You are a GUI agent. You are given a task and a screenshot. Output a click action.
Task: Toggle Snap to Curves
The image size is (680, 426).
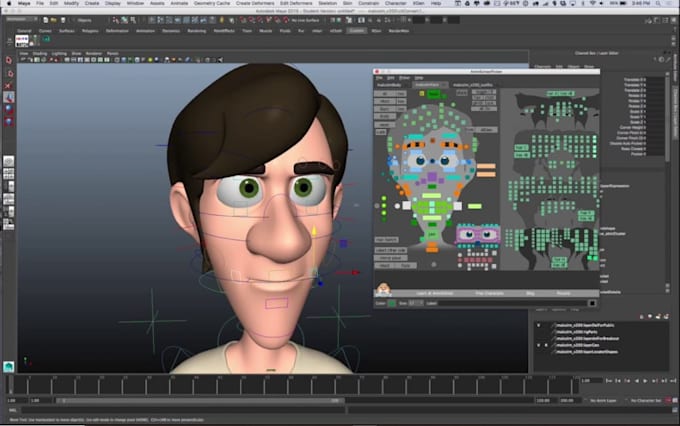tap(252, 20)
